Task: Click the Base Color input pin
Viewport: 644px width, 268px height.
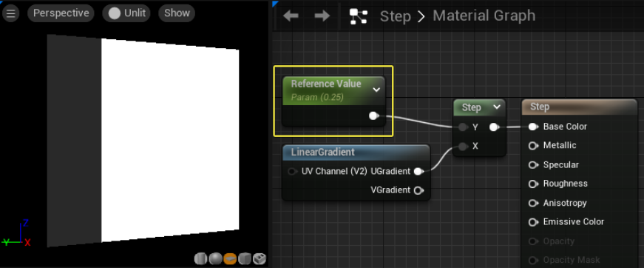Action: tap(533, 127)
